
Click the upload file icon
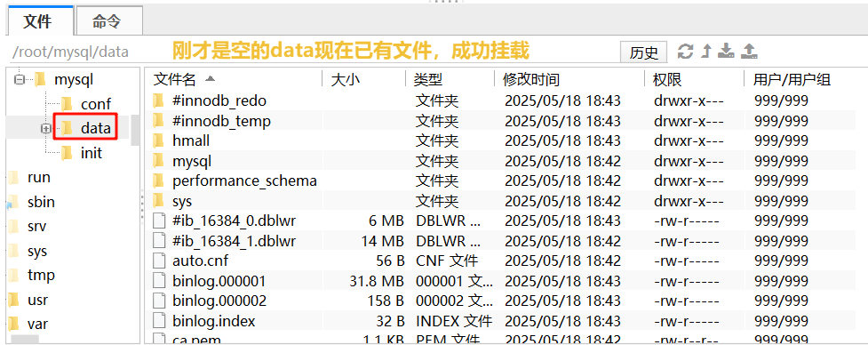tap(749, 52)
